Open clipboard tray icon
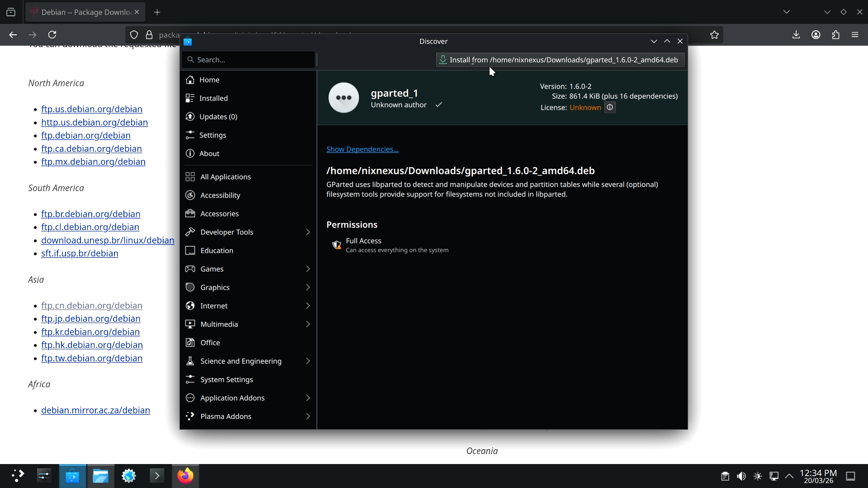Viewport: 868px width, 488px height. click(x=725, y=476)
